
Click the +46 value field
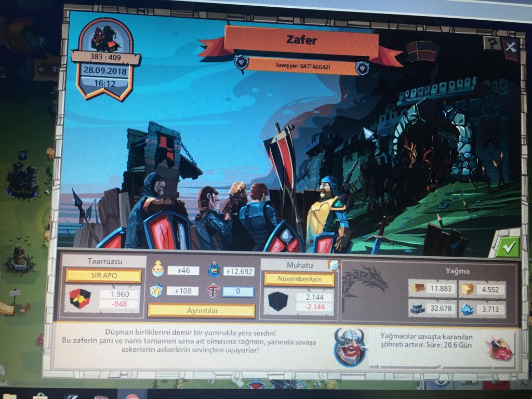tap(183, 270)
